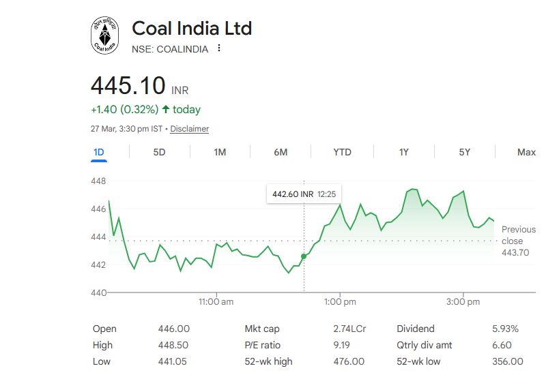The height and width of the screenshot is (392, 546).
Task: Click the 12:25 data point marker on chart
Action: 304,256
